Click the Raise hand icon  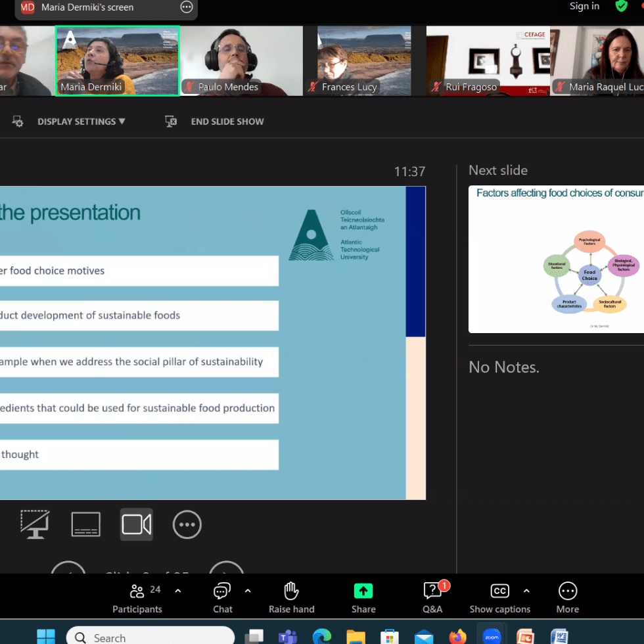pos(291,597)
